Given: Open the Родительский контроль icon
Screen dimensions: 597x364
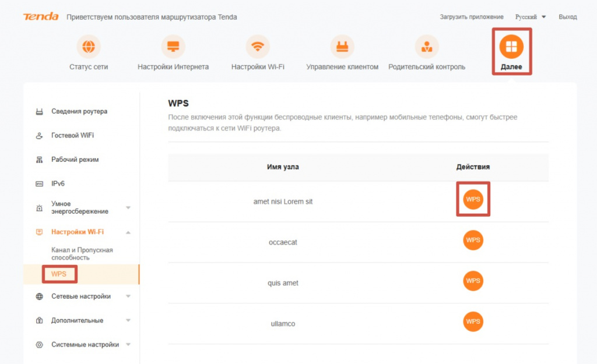Looking at the screenshot, I should [427, 47].
